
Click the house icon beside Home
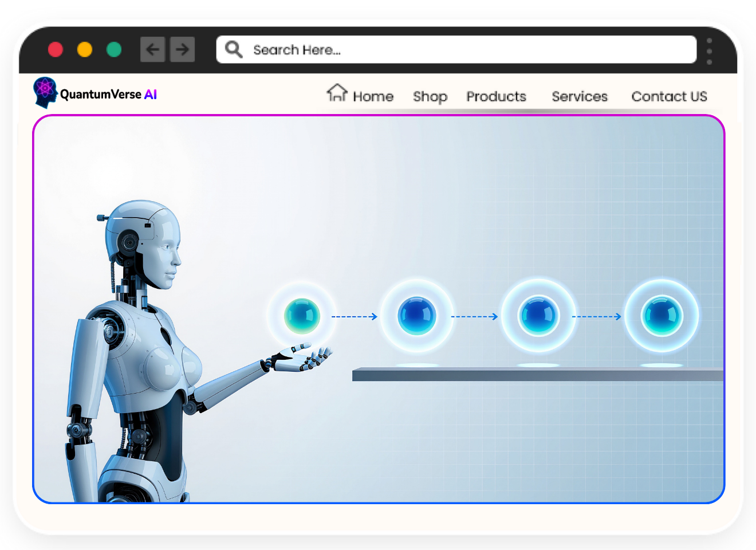tap(337, 93)
